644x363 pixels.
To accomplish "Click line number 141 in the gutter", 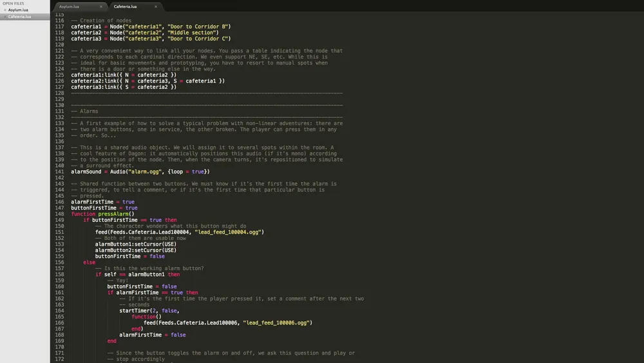I will tap(59, 172).
